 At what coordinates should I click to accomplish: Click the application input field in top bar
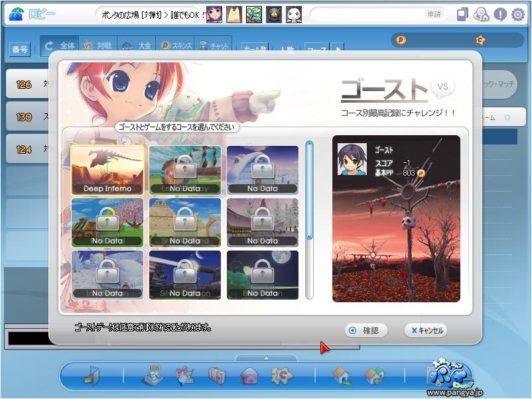pyautogui.click(x=367, y=14)
